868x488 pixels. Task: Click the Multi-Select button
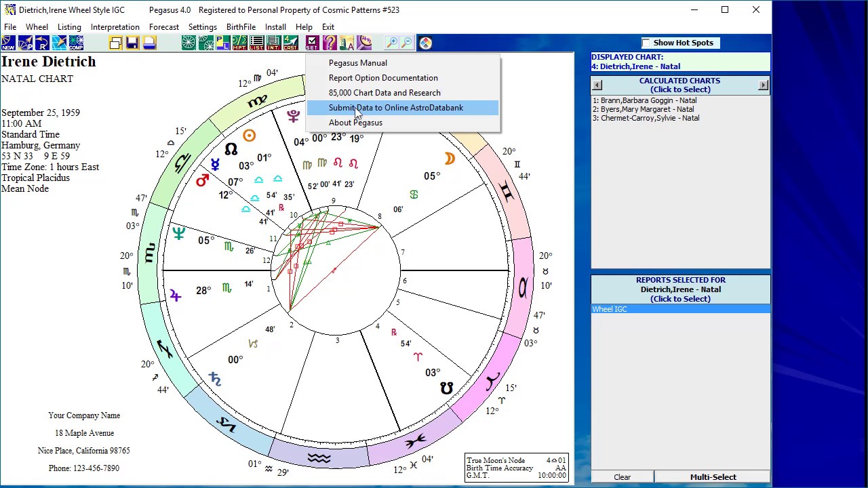(713, 477)
